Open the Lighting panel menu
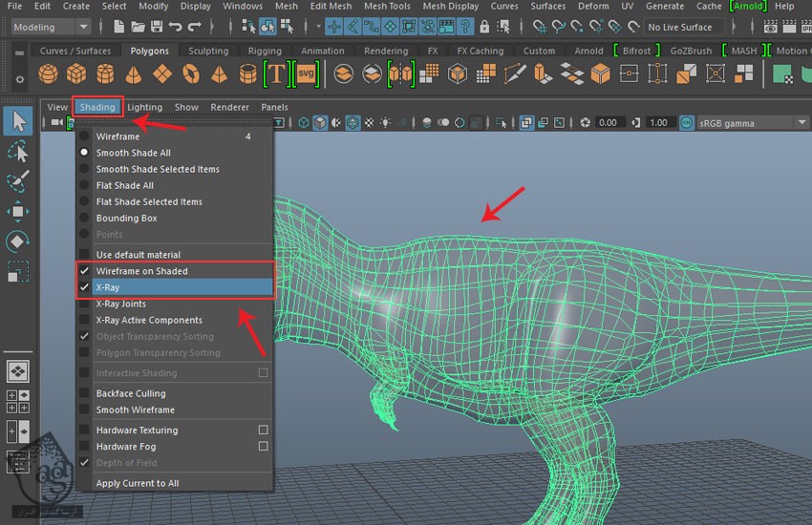 tap(144, 107)
